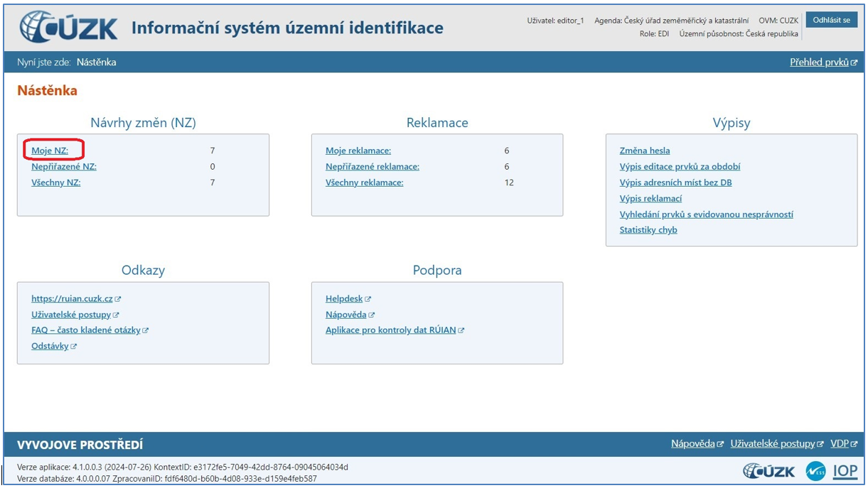Screen dimensions: 868x488
Task: Open Aplikace pro kontroly dat RÚIAN
Action: tap(391, 330)
